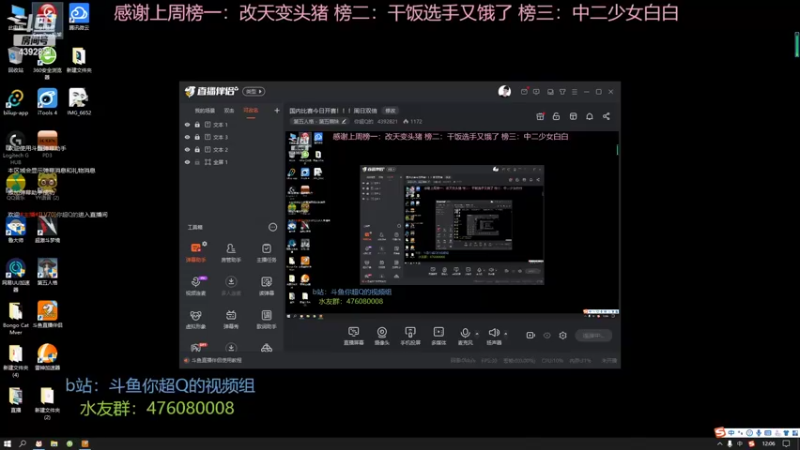This screenshot has height=450, width=800.
Task: Toggle lock on 文本 3 source
Action: [x=197, y=137]
